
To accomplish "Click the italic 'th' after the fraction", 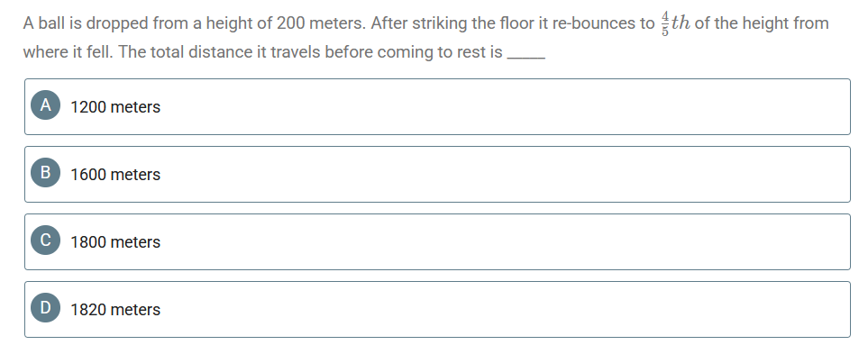I will [x=681, y=23].
